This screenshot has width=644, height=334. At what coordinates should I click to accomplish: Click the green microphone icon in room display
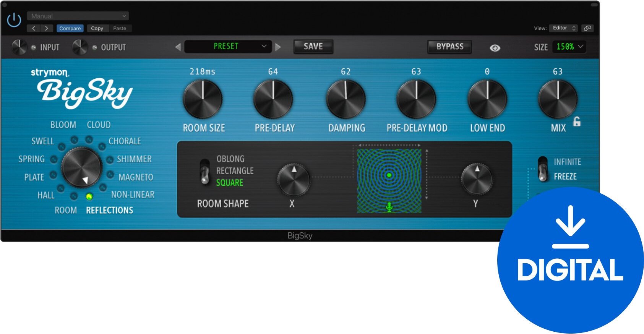[x=389, y=207]
